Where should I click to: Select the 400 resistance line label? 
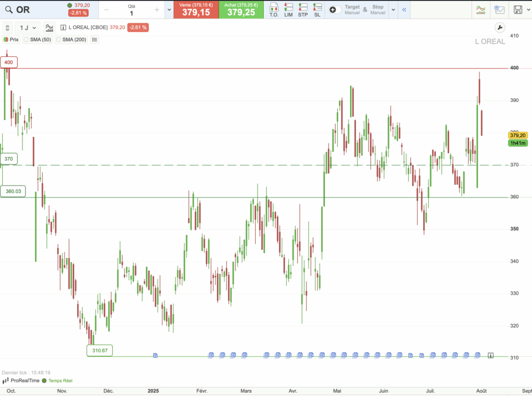(x=8, y=62)
